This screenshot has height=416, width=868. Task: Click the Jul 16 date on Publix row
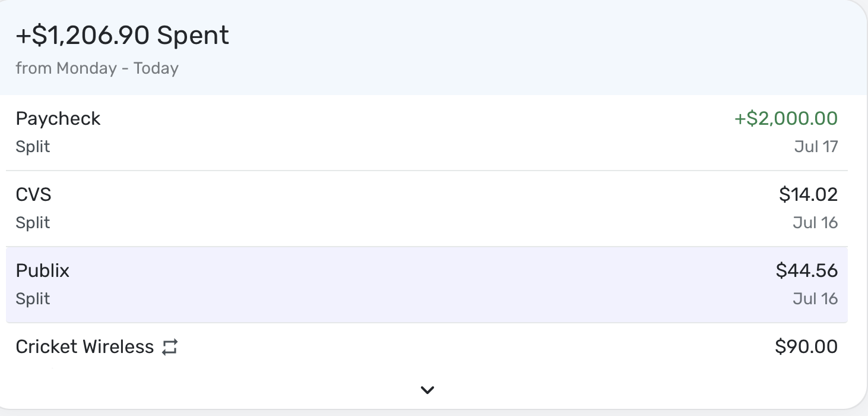[815, 298]
